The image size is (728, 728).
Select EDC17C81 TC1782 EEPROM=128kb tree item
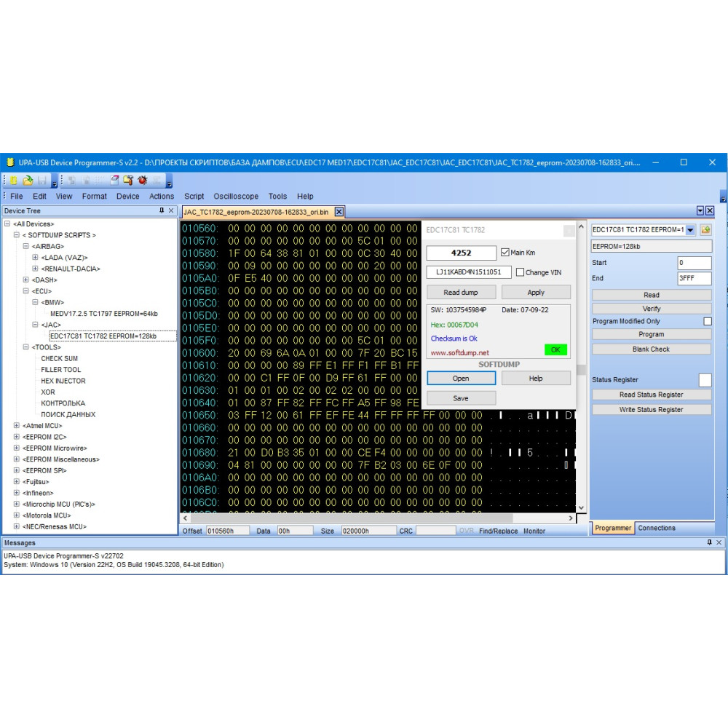pos(103,336)
